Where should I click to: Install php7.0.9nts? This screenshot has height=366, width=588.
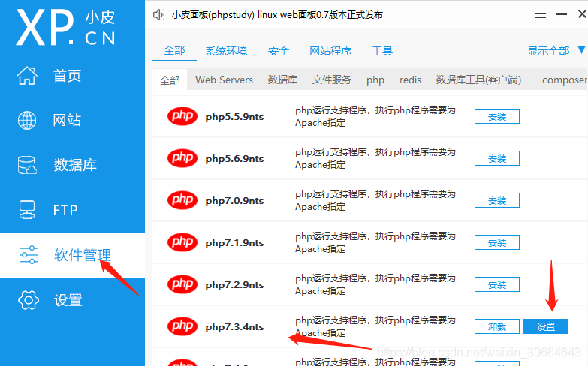click(x=497, y=200)
